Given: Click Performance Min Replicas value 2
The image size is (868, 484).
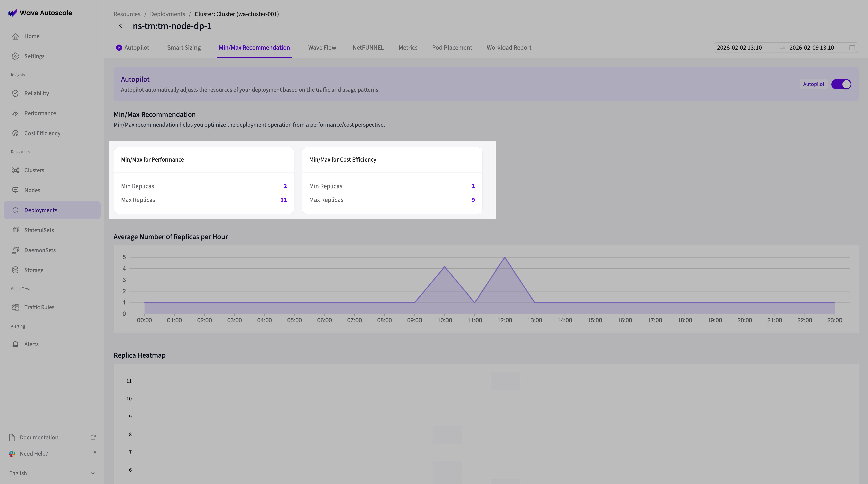Looking at the screenshot, I should coord(285,186).
